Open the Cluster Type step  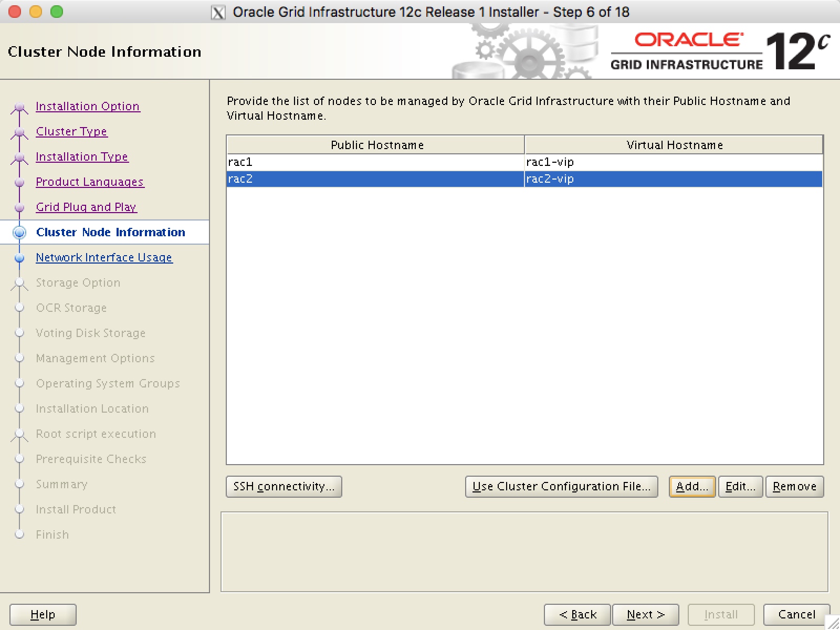point(71,132)
